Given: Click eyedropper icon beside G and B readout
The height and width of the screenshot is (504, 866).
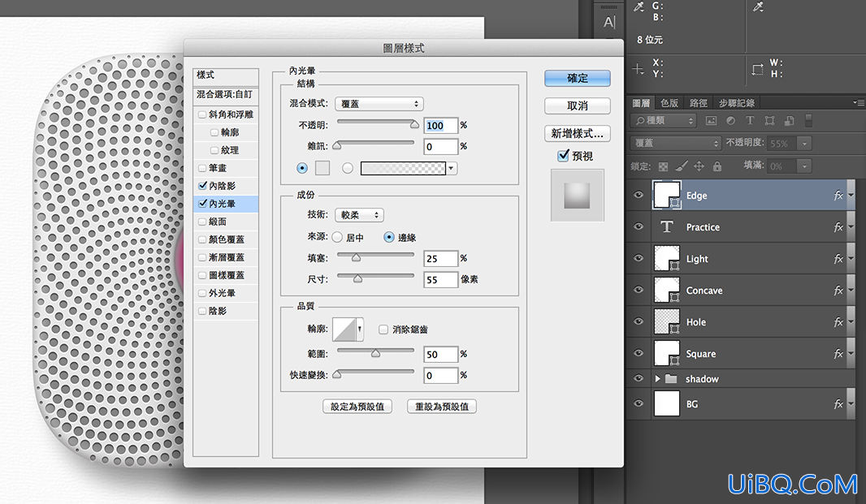Looking at the screenshot, I should coord(639,6).
